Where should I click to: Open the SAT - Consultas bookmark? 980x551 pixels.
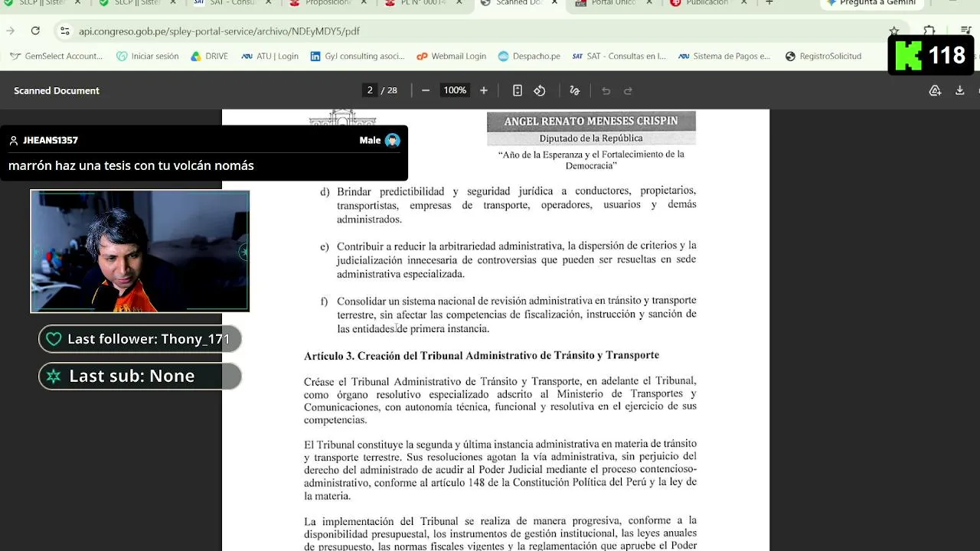(x=619, y=56)
